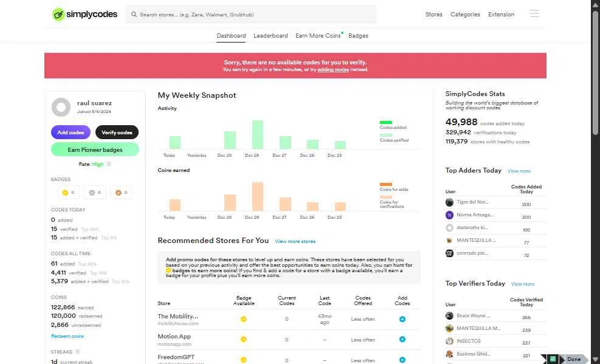Click View more beside Top Adders Today
600x364 pixels.
519,171
